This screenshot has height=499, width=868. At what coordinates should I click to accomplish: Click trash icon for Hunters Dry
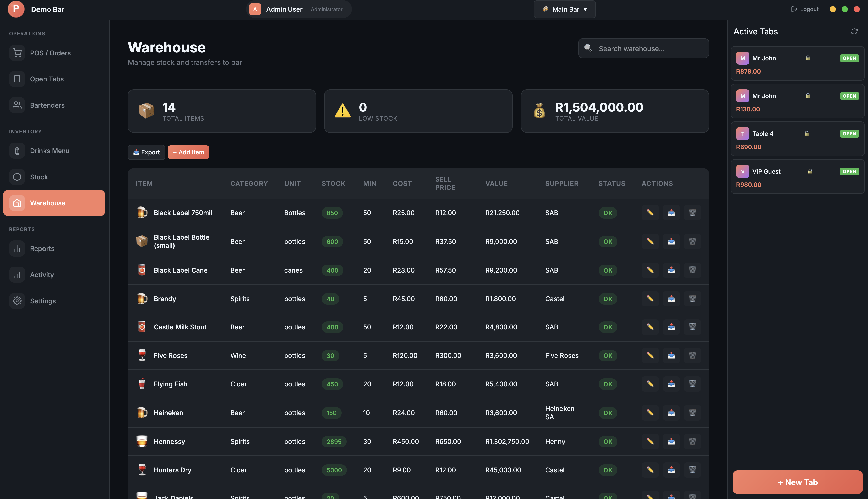click(692, 470)
